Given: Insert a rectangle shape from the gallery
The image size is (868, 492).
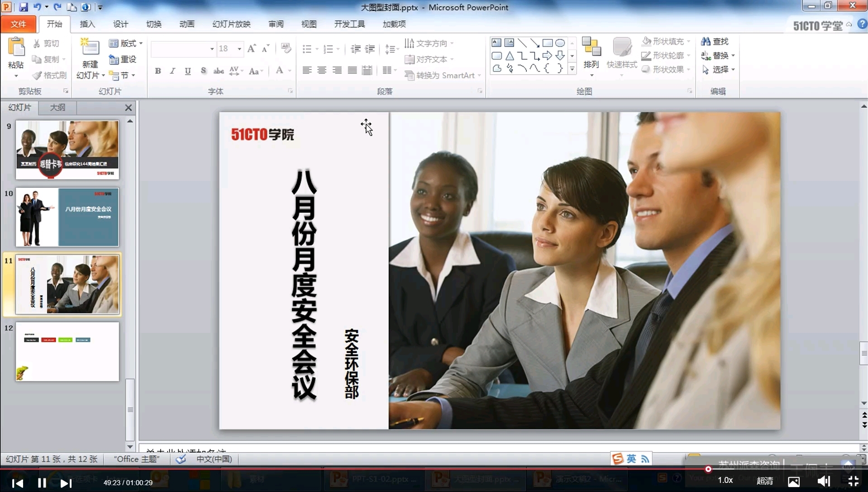Looking at the screenshot, I should 548,43.
